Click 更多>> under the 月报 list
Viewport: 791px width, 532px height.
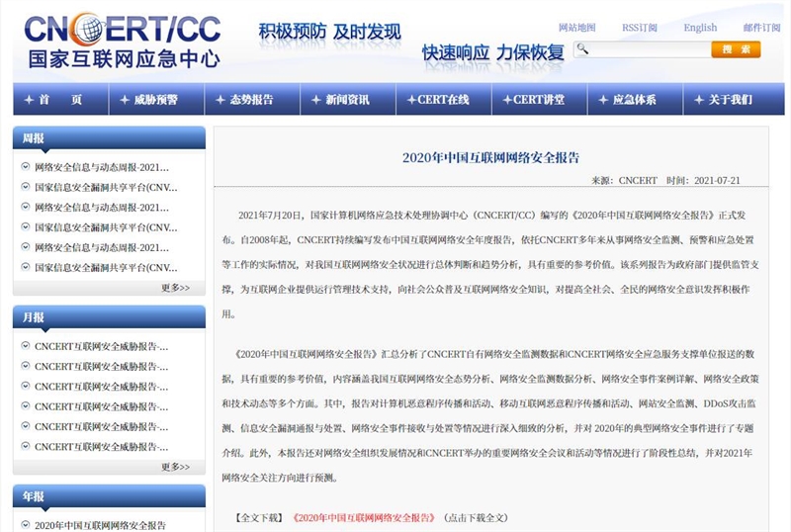[x=176, y=467]
